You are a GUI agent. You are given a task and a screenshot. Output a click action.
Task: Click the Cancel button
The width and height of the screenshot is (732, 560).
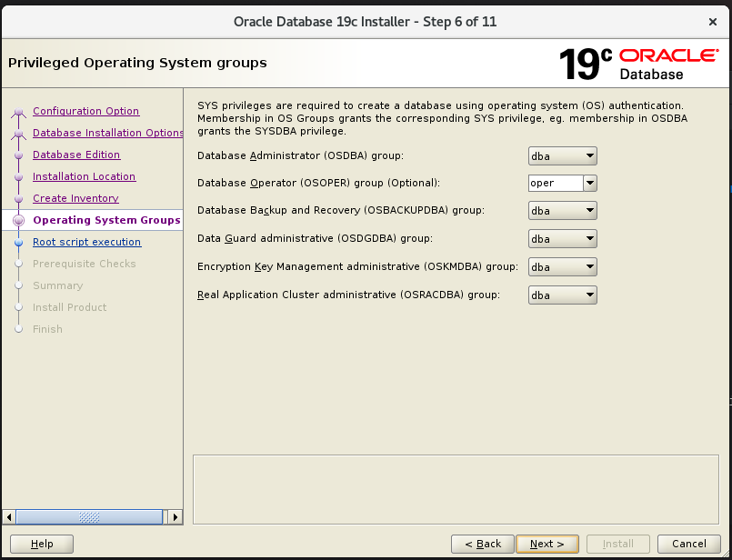click(689, 544)
